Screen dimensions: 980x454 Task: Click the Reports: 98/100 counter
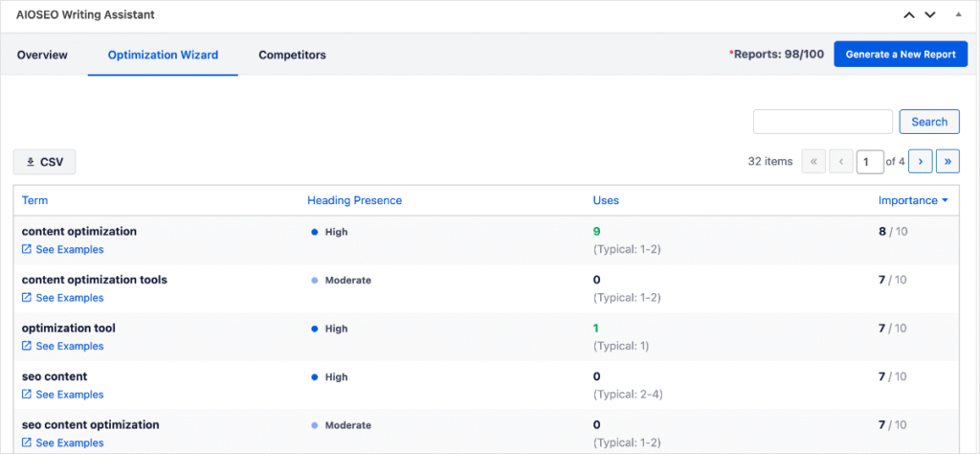776,55
